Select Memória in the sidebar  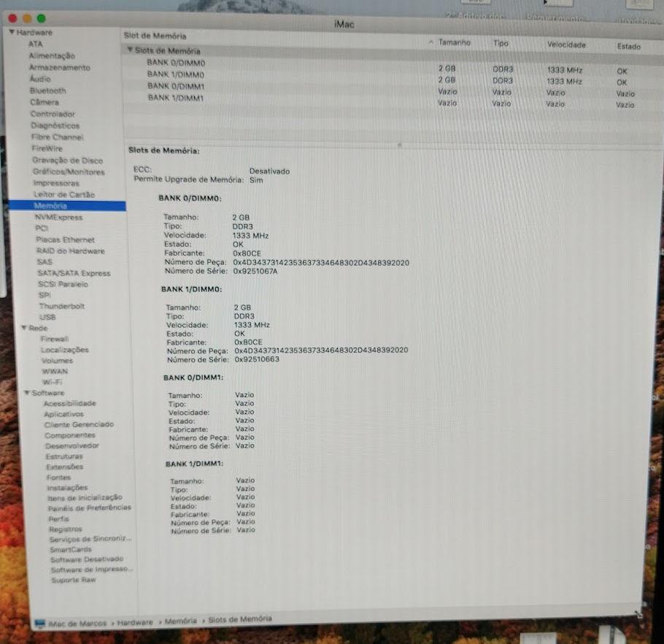50,206
